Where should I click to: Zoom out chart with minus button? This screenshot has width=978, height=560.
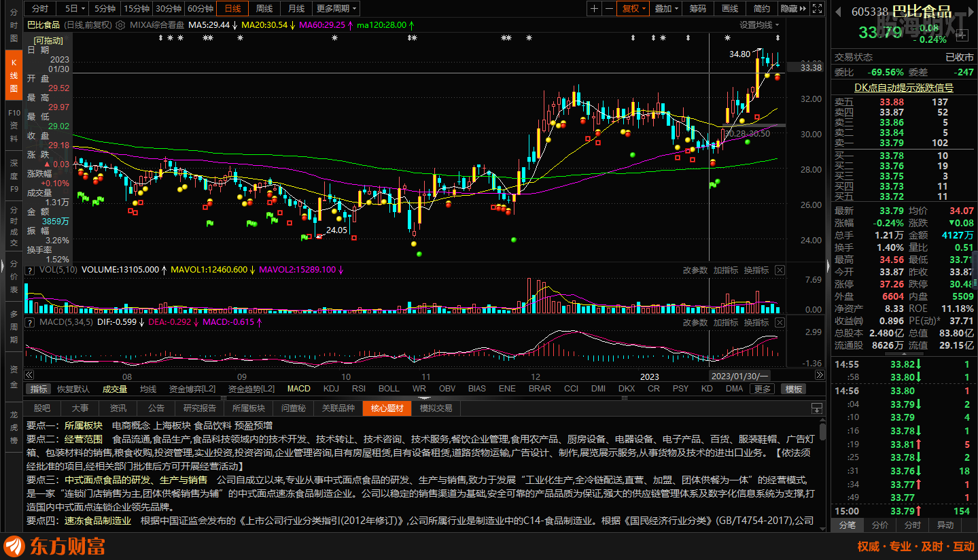[x=610, y=9]
